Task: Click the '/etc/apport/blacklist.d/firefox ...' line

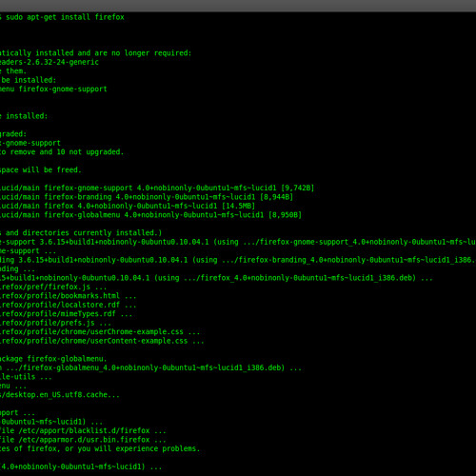Action: [83, 430]
